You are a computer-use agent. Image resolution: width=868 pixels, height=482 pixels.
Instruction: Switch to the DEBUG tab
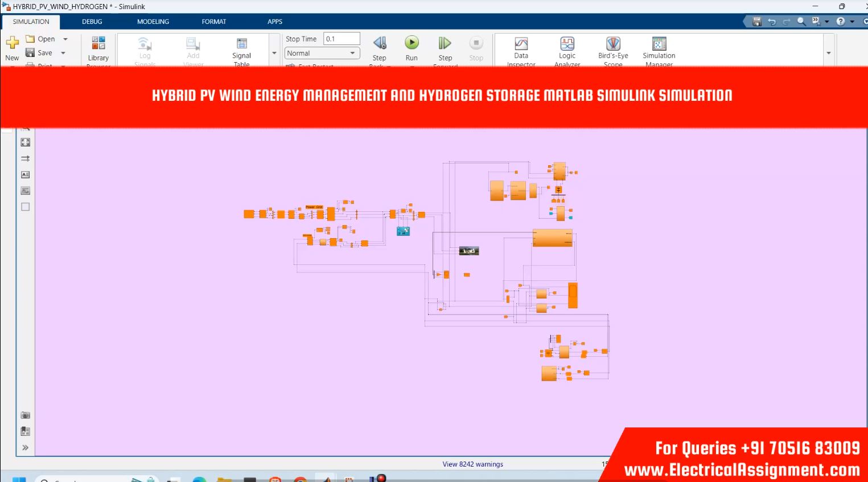(92, 22)
